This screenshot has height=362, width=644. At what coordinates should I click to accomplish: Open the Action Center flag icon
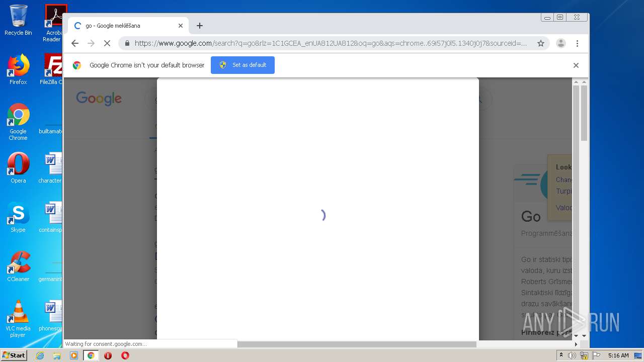coord(596,355)
